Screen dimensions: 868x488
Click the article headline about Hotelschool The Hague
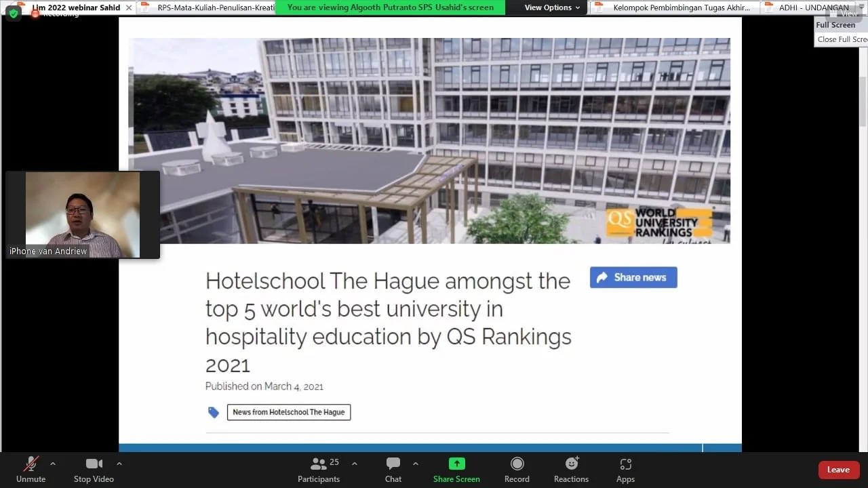389,323
